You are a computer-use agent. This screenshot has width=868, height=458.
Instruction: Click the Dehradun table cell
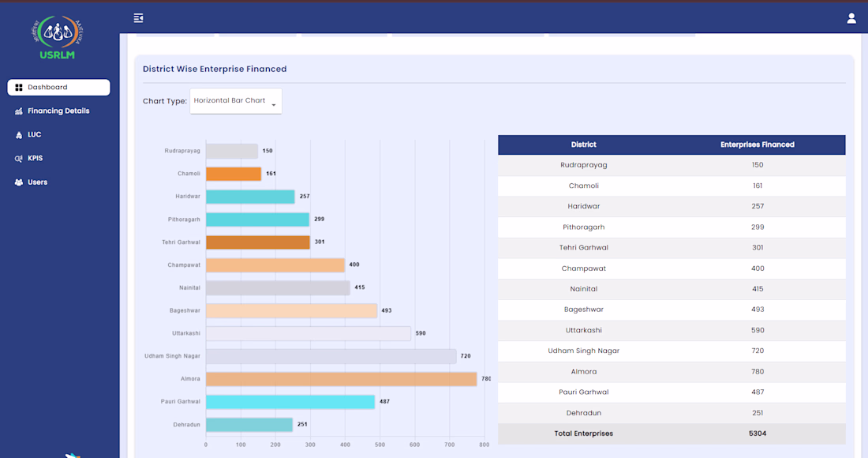click(x=583, y=413)
